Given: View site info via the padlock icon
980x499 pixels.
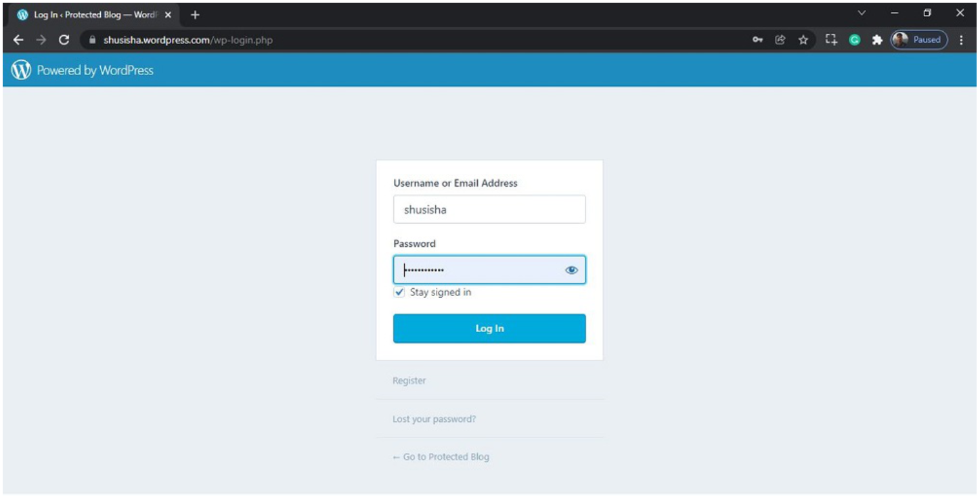Looking at the screenshot, I should coord(93,40).
